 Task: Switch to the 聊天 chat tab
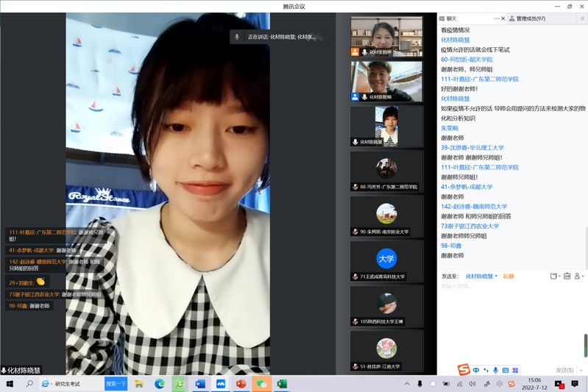(x=450, y=18)
